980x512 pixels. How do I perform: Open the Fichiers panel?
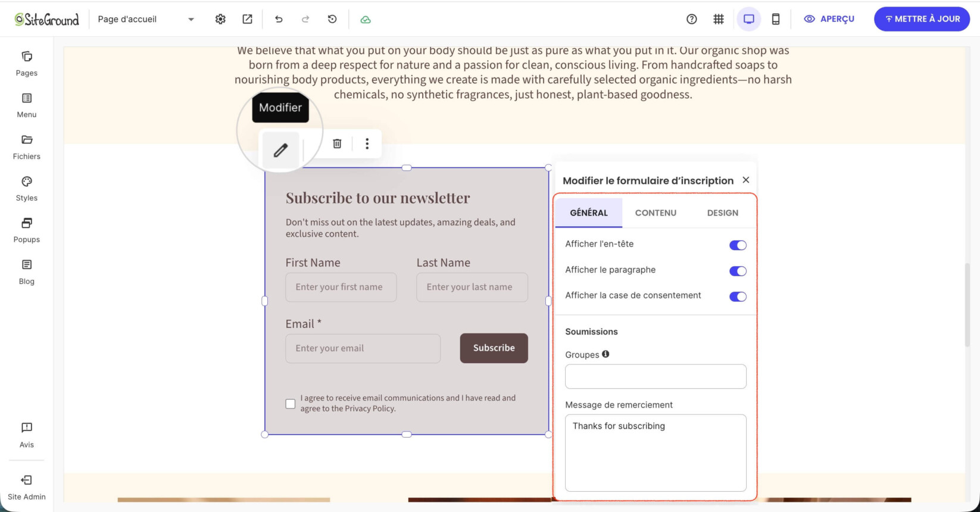(x=27, y=147)
